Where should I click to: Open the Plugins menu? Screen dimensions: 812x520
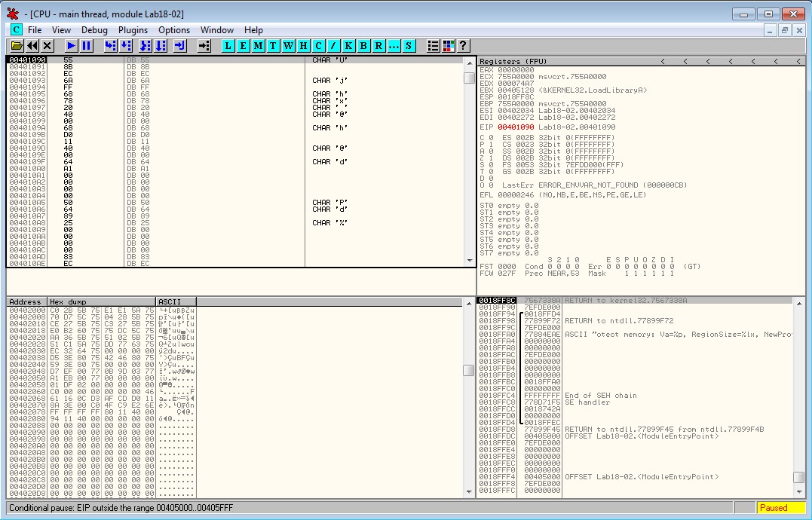(133, 30)
